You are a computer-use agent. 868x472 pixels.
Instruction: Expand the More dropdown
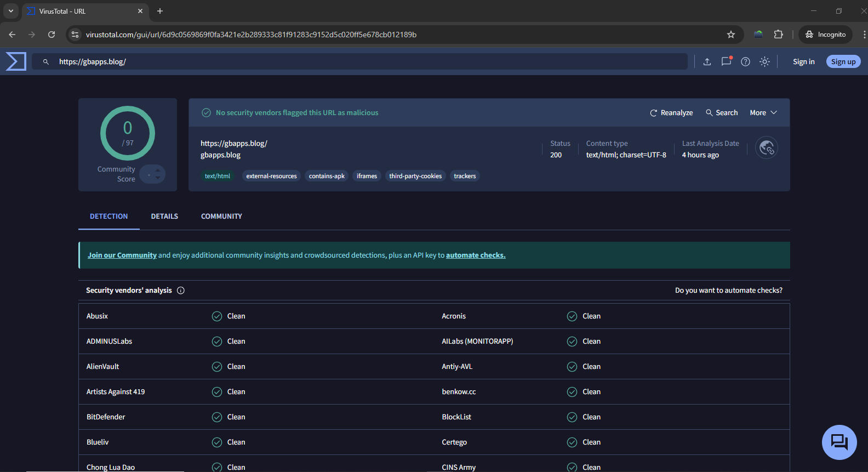pyautogui.click(x=763, y=112)
